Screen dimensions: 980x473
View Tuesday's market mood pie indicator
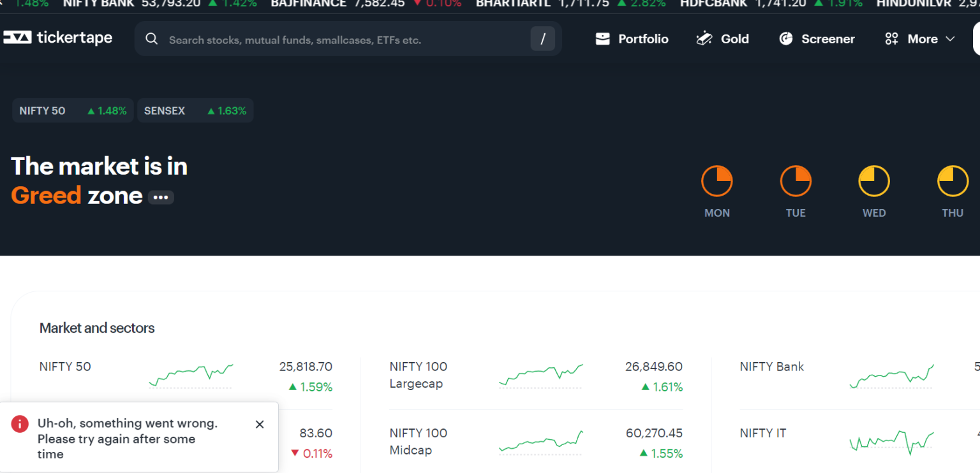pyautogui.click(x=795, y=180)
